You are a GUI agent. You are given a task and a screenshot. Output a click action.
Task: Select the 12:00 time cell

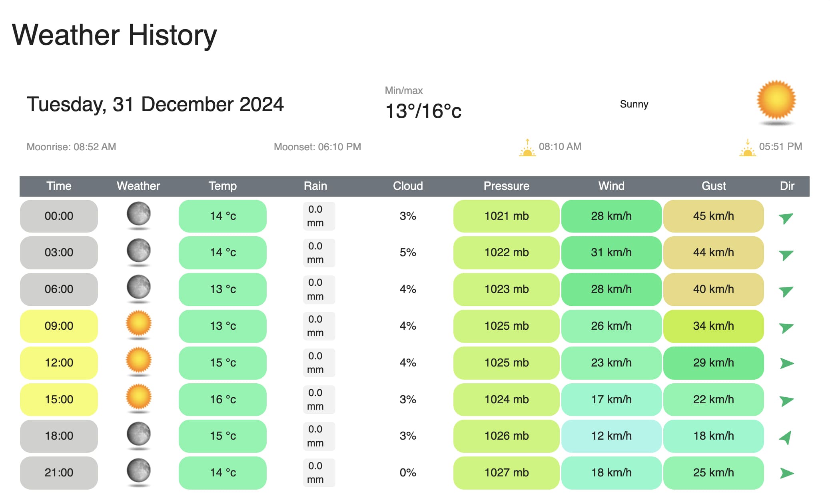coord(59,363)
